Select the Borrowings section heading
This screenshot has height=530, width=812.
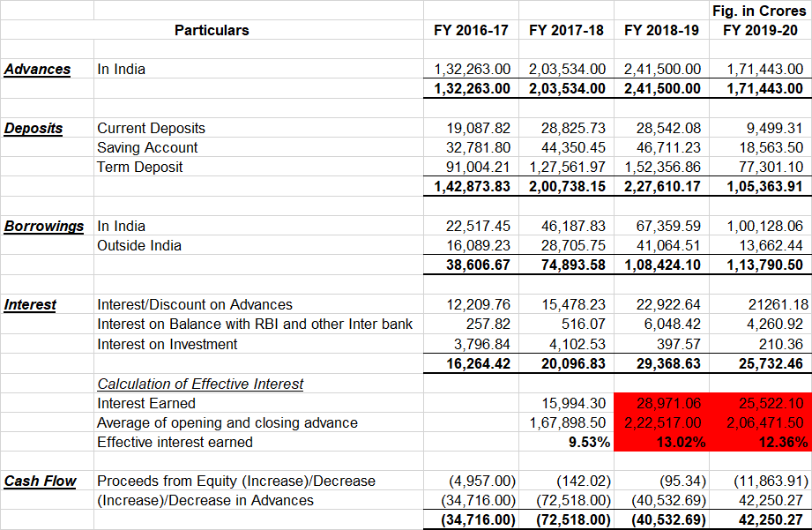44,226
